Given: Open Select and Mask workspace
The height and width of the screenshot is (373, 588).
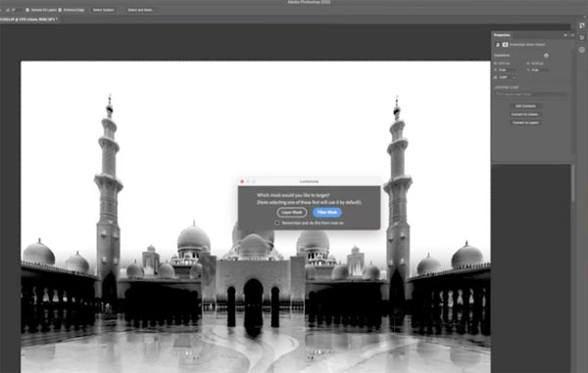Looking at the screenshot, I should coord(140,10).
